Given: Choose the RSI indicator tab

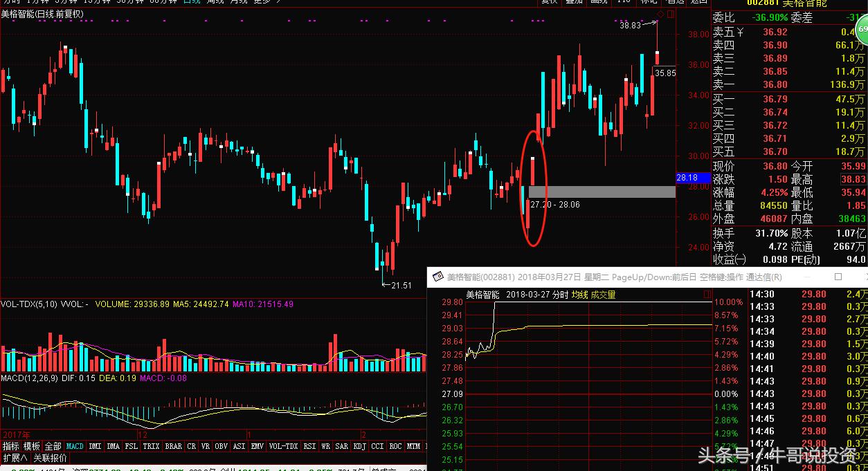Looking at the screenshot, I should click(x=309, y=446).
